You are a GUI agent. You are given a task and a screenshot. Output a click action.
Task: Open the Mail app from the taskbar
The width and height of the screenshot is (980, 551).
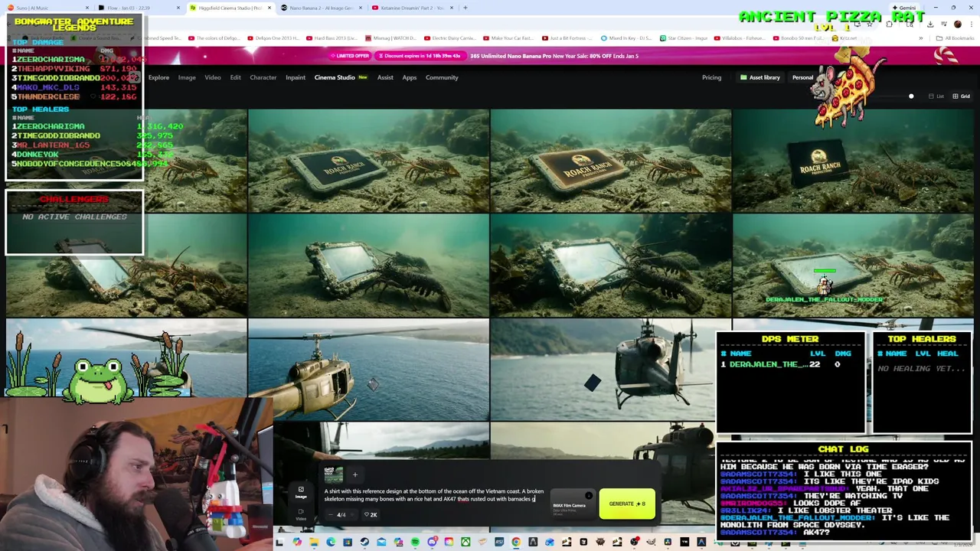[381, 542]
